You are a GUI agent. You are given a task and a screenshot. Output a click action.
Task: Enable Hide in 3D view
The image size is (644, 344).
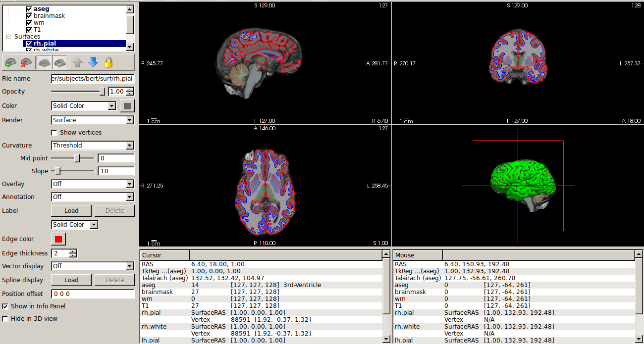[x=5, y=319]
